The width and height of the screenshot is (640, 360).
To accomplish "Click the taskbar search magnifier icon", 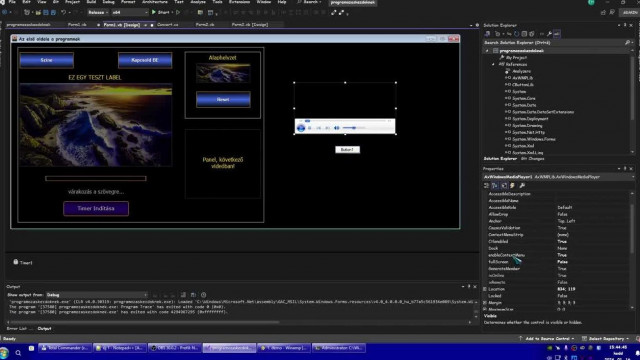I will click(18, 353).
